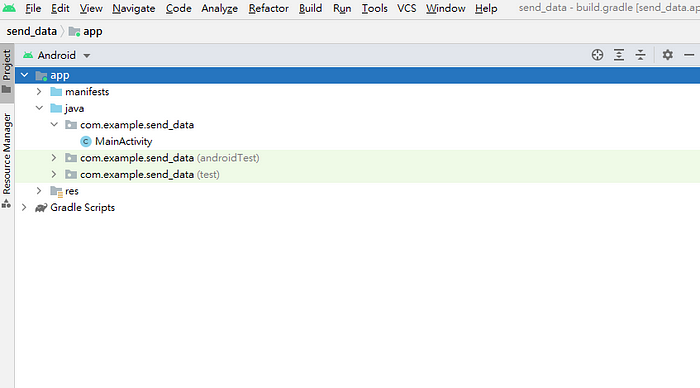Viewport: 700px width, 388px height.
Task: Select the java folder
Action: 74,108
